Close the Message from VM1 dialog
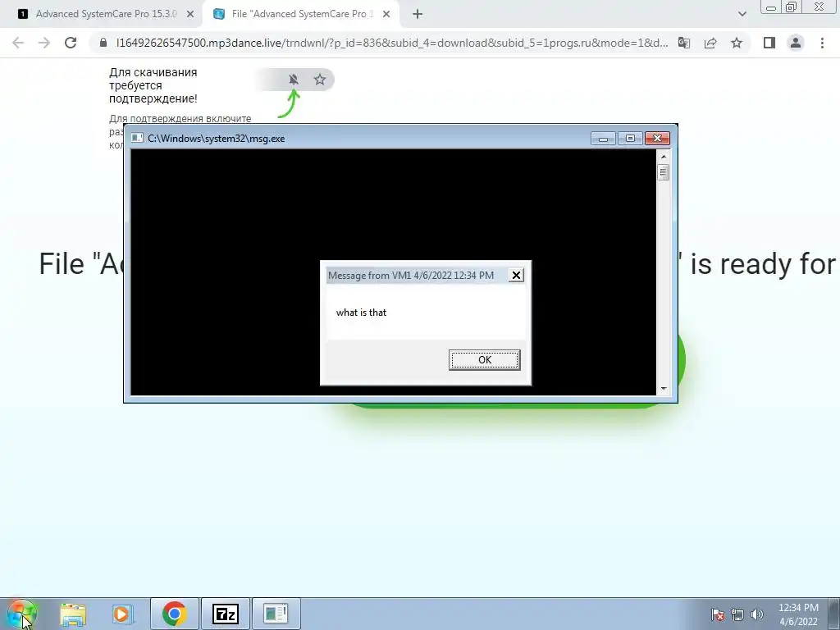 516,276
